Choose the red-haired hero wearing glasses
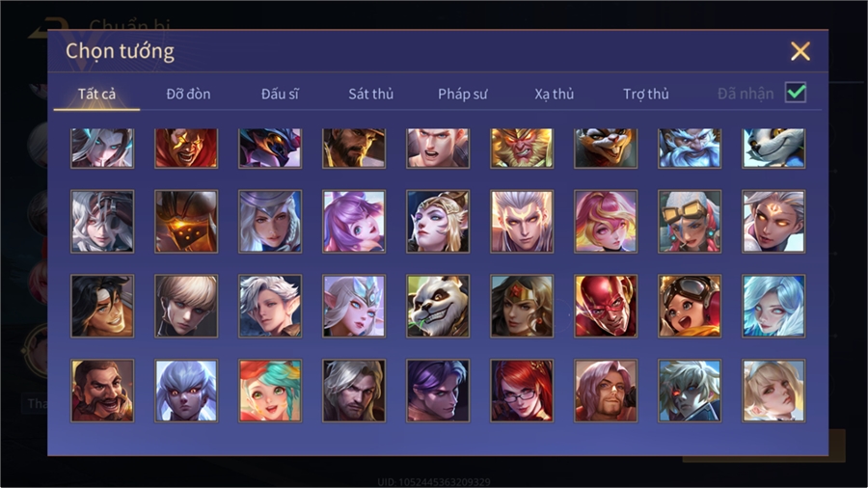The height and width of the screenshot is (488, 868). point(522,391)
